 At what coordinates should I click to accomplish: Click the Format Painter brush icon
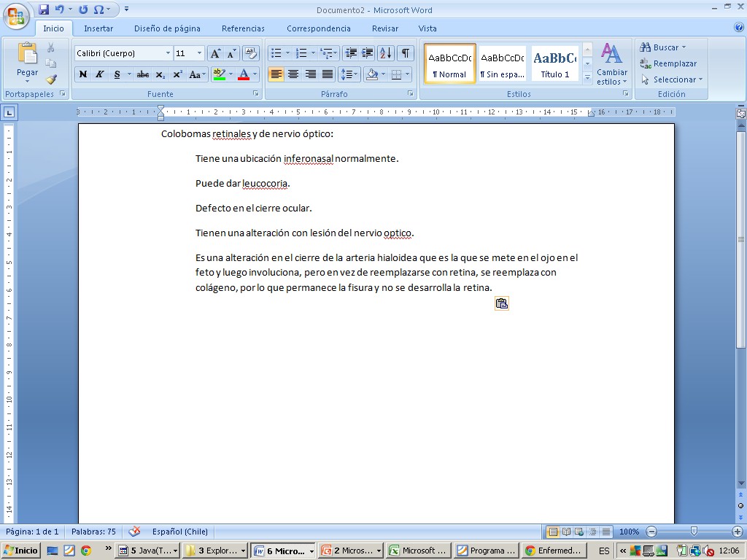[51, 79]
